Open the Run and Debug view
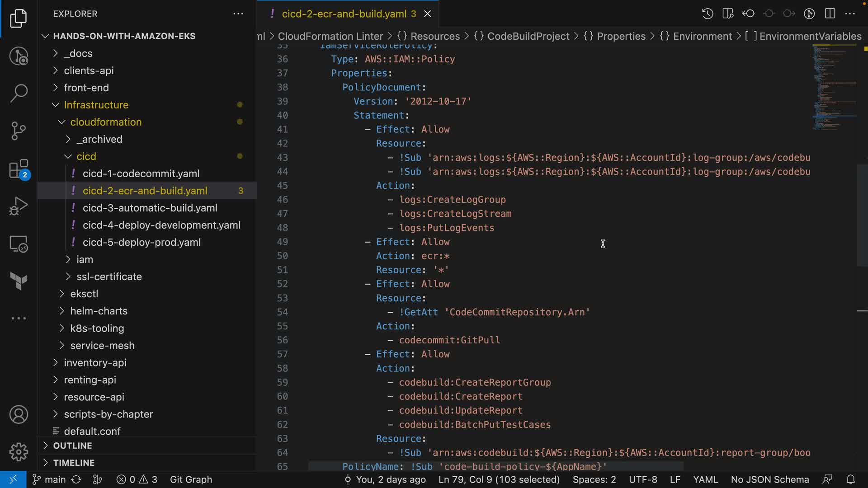The height and width of the screenshot is (488, 868). point(19,206)
